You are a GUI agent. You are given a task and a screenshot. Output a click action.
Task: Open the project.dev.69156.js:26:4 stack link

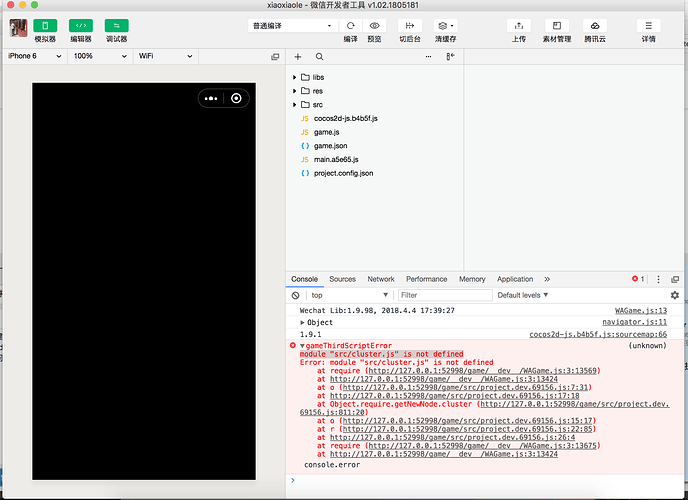click(452, 437)
